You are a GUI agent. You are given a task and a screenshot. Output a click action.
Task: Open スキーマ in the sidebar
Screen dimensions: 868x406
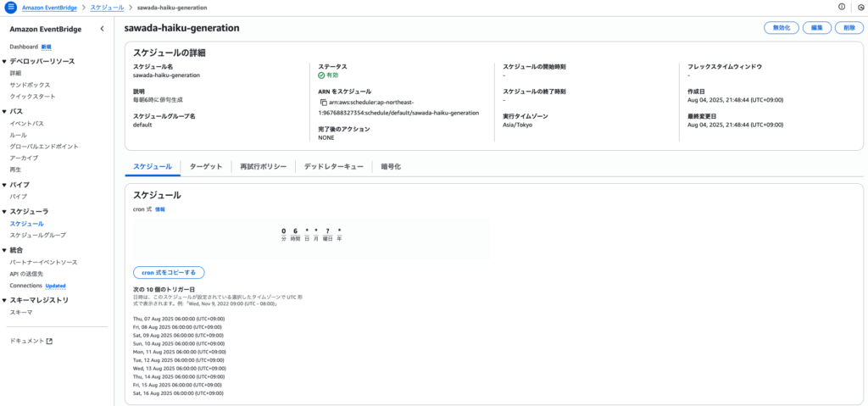(x=21, y=313)
